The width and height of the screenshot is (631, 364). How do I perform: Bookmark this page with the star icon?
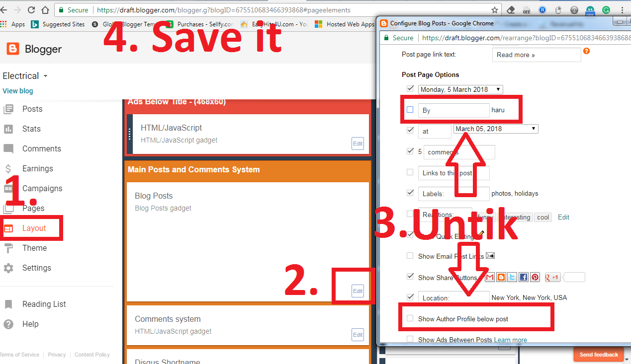[495, 10]
